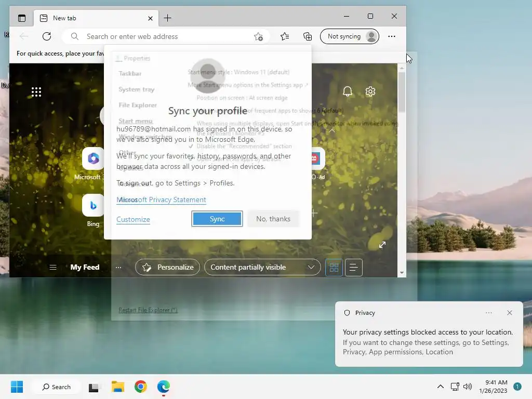Add this page to favorites star icon
The width and height of the screenshot is (532, 399).
(x=259, y=37)
